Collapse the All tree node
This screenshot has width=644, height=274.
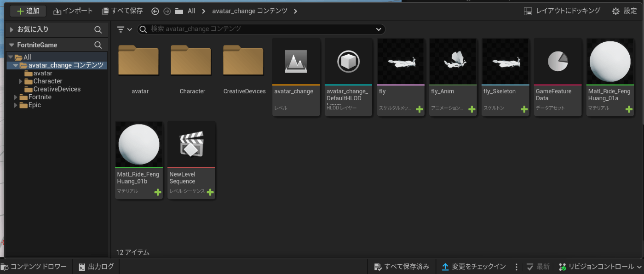coord(11,57)
